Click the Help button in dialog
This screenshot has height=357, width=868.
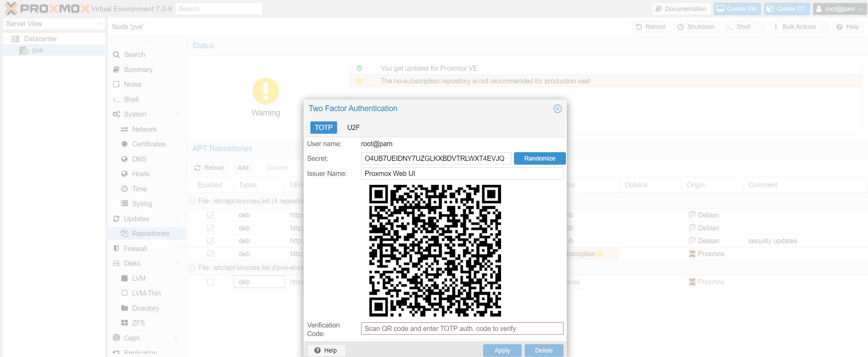(x=326, y=350)
